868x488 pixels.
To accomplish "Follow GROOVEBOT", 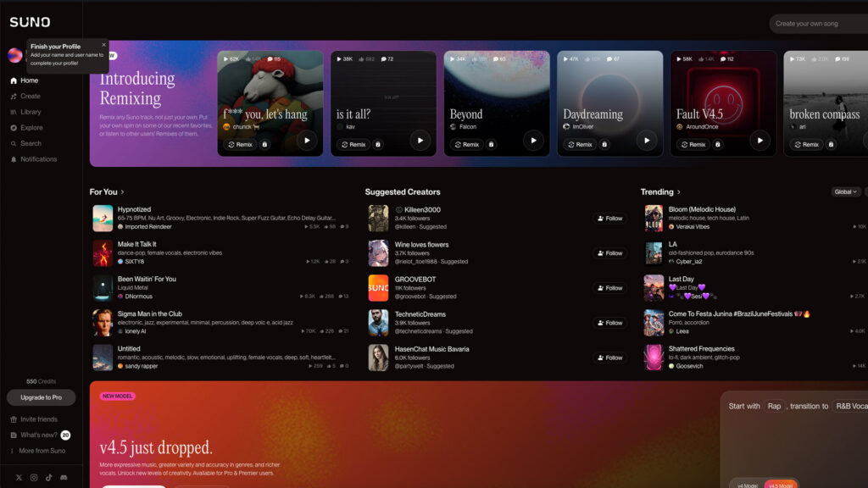I will point(610,288).
